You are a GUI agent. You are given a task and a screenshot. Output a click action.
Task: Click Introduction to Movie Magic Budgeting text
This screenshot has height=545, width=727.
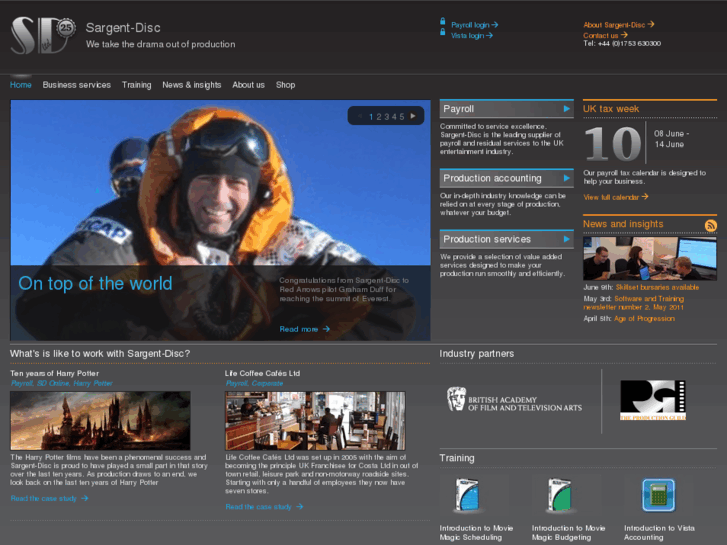568,532
